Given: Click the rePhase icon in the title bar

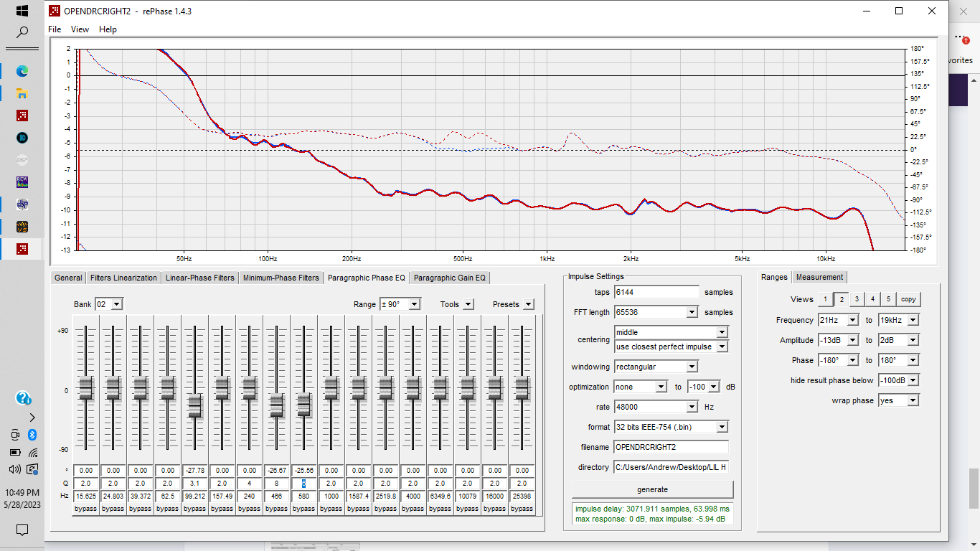Looking at the screenshot, I should tap(54, 11).
